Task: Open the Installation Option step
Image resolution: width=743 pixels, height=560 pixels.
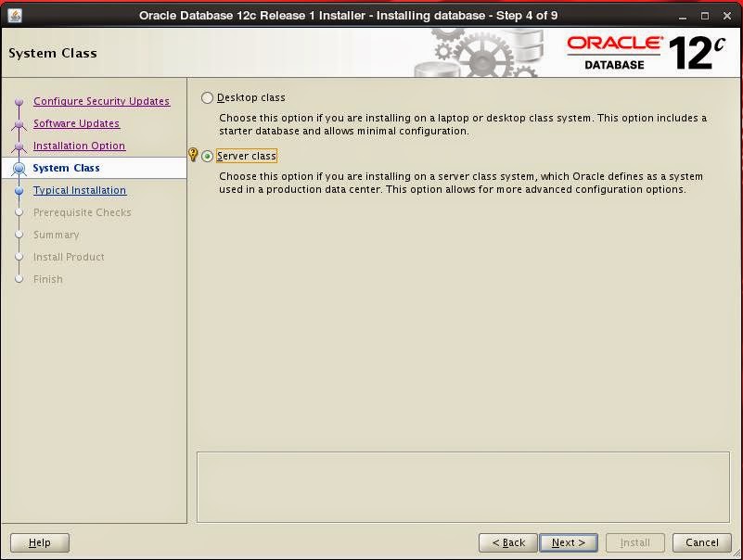Action: (x=79, y=146)
